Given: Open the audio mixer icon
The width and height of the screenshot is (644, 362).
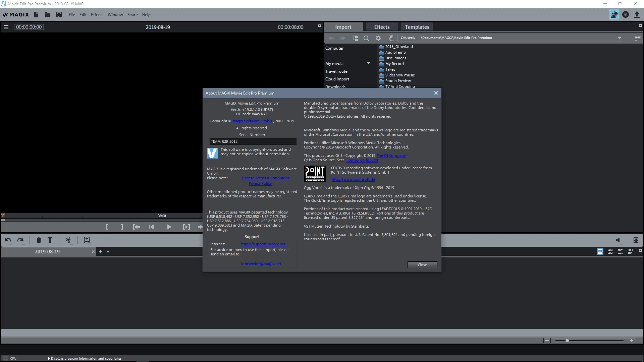Looking at the screenshot, I should click(x=636, y=240).
